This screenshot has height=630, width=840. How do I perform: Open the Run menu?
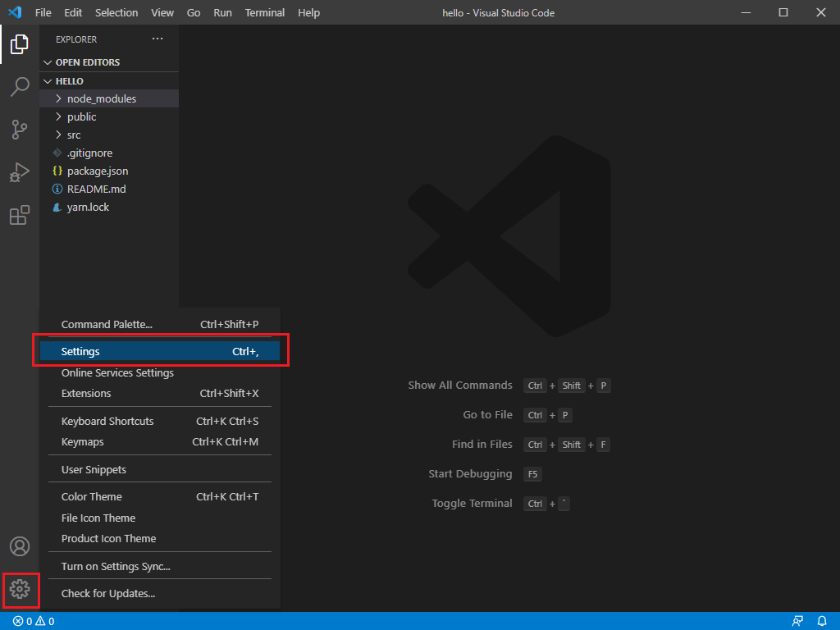(x=222, y=12)
